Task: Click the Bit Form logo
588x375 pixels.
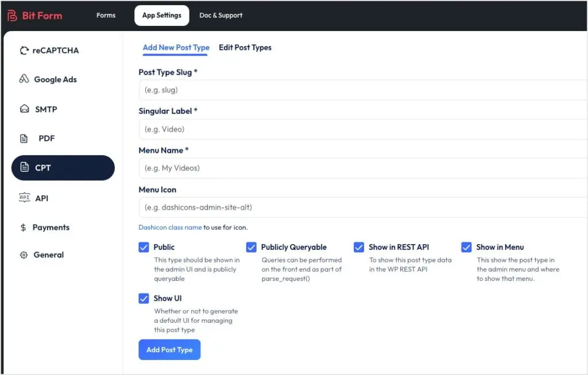Action: click(34, 16)
